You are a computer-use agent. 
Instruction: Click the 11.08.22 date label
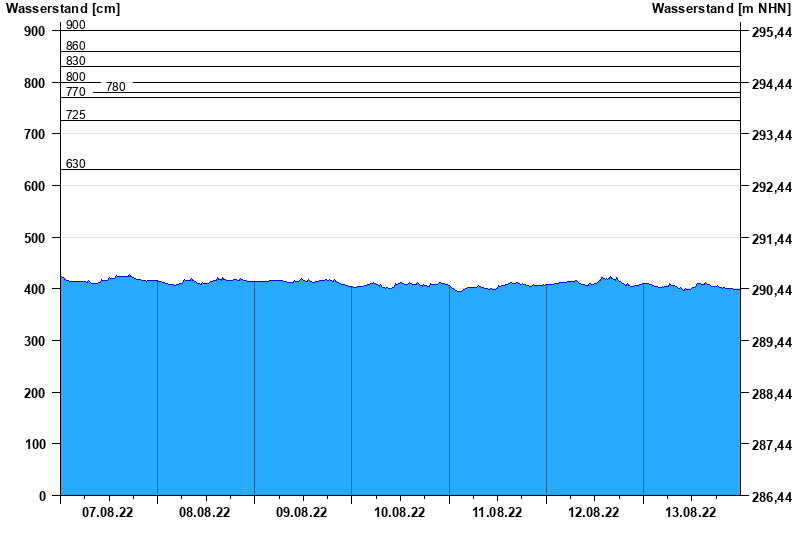pos(497,513)
